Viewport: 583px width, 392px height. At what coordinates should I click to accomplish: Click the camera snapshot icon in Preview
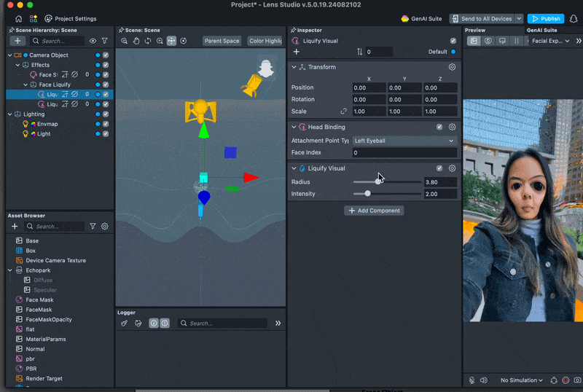pyautogui.click(x=578, y=380)
